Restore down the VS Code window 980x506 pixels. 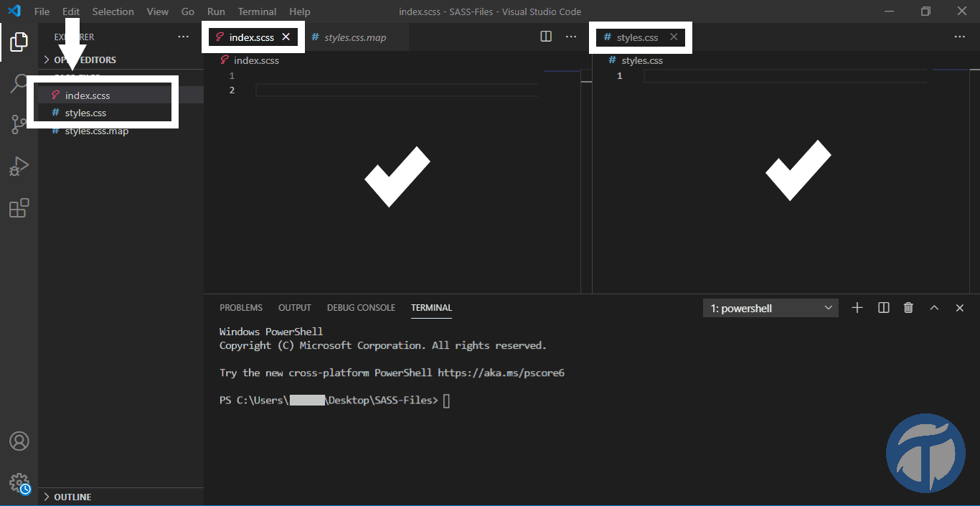(925, 11)
